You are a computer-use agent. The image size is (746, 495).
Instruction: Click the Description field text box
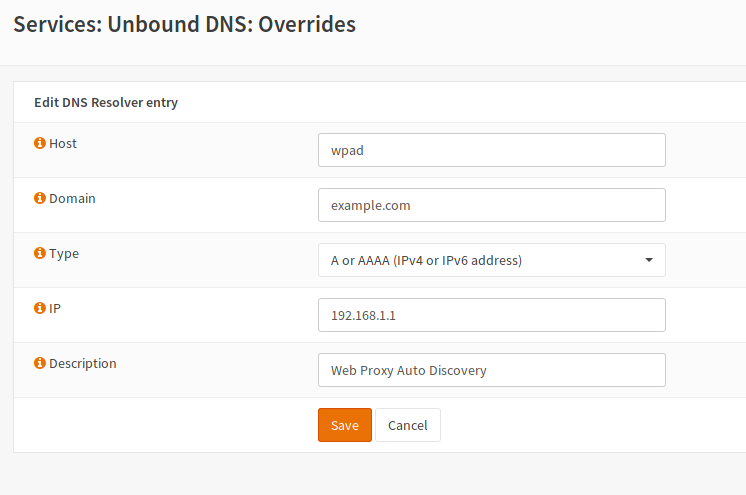coord(491,370)
